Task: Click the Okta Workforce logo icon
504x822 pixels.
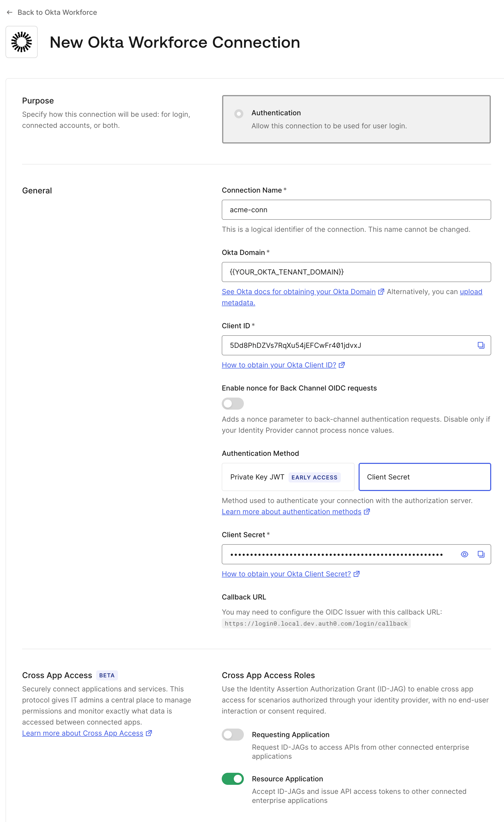Action: tap(22, 42)
